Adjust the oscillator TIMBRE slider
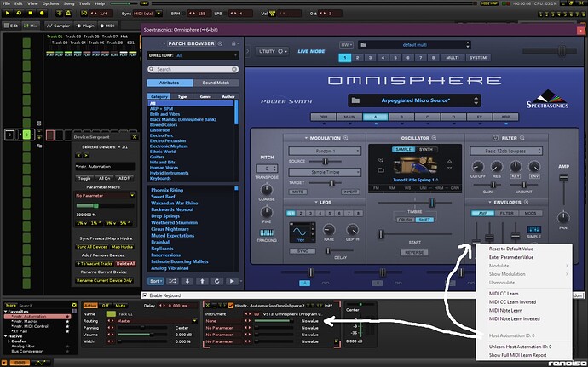 414,203
